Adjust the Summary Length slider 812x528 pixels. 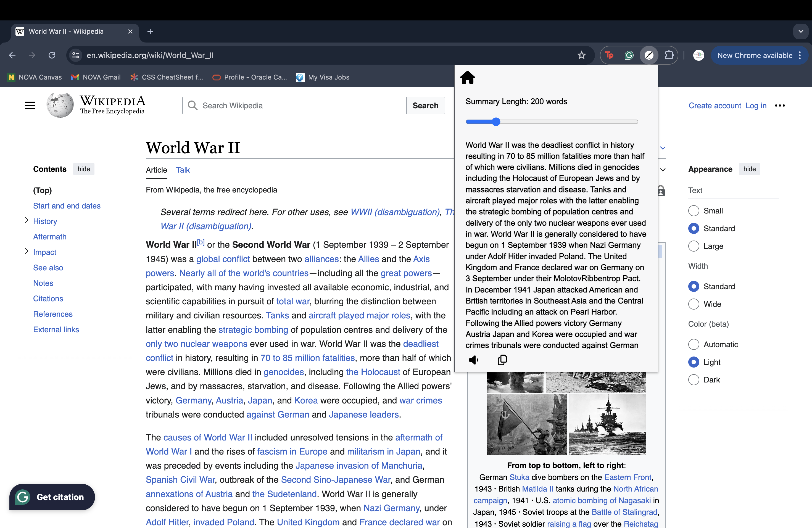[x=496, y=122]
